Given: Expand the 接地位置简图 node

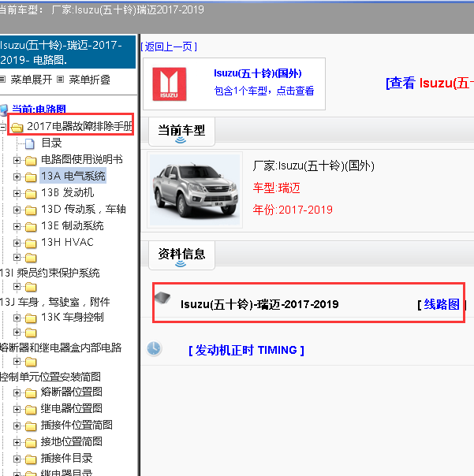Looking at the screenshot, I should 17,443.
